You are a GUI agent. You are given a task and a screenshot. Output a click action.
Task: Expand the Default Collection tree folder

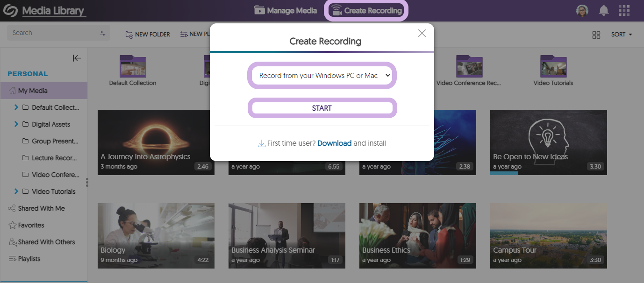click(16, 107)
